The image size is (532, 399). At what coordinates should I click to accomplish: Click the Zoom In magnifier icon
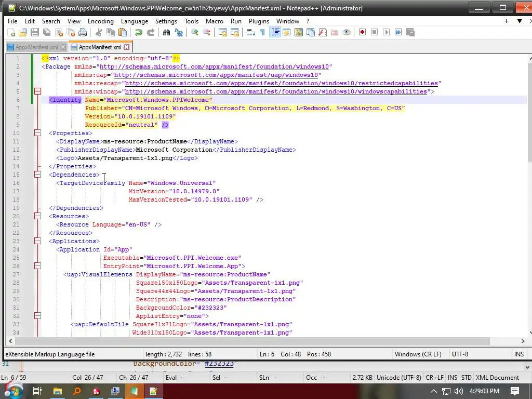click(195, 33)
